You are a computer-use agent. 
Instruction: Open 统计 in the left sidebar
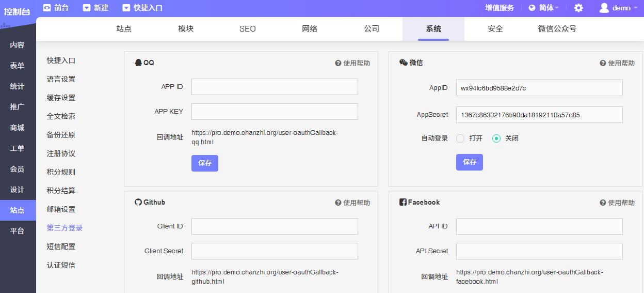pyautogui.click(x=18, y=86)
